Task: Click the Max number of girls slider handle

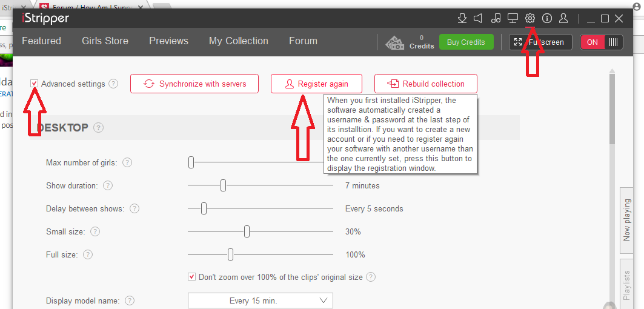Action: point(191,162)
